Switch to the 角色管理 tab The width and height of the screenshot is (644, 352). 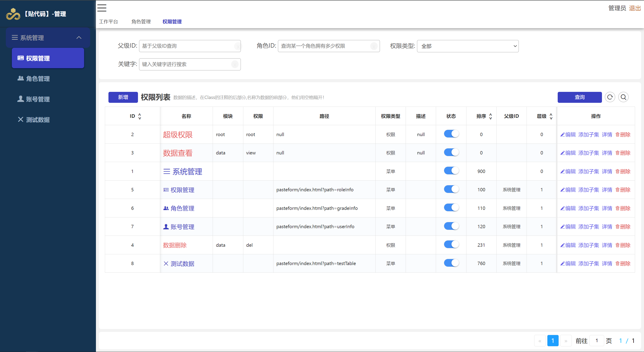coord(141,22)
